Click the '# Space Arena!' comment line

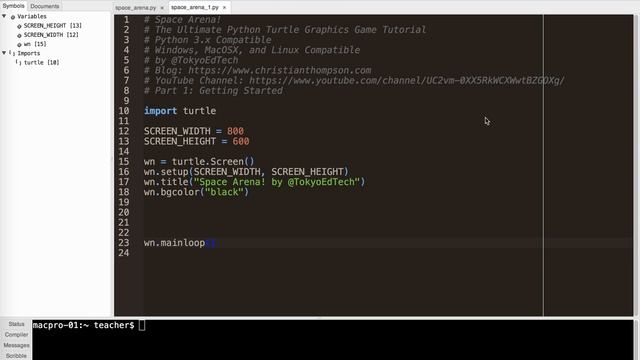pos(182,20)
